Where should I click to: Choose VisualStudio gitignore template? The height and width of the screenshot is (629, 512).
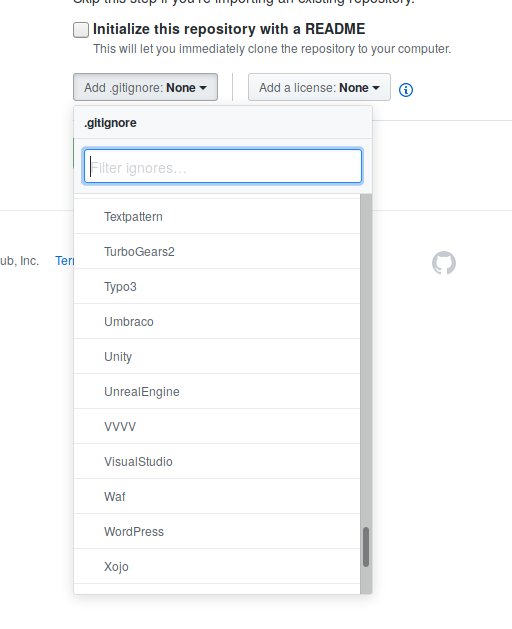(217, 461)
